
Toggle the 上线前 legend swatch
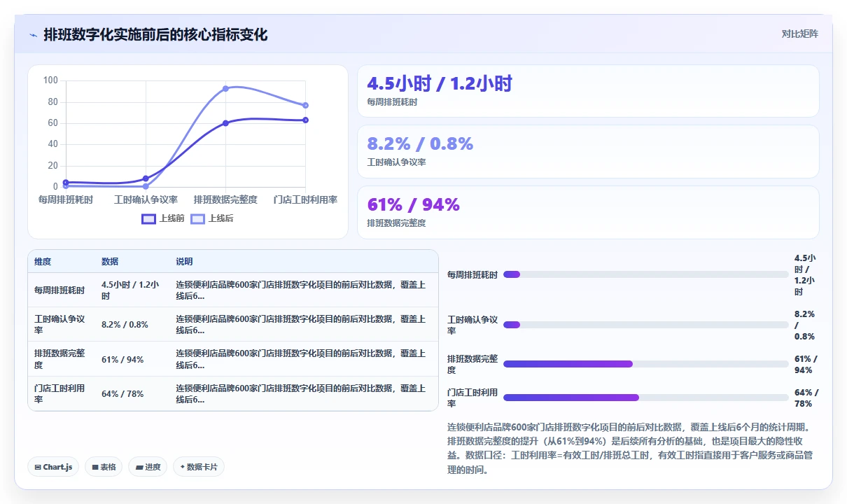(x=148, y=218)
